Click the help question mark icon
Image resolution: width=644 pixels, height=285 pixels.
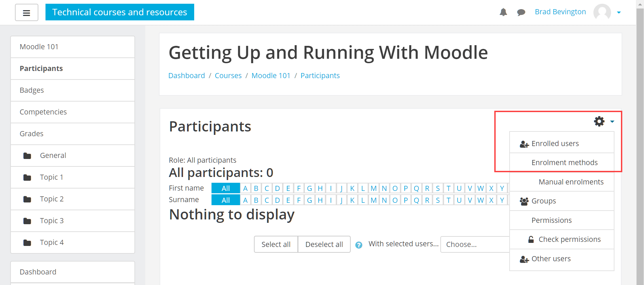359,245
